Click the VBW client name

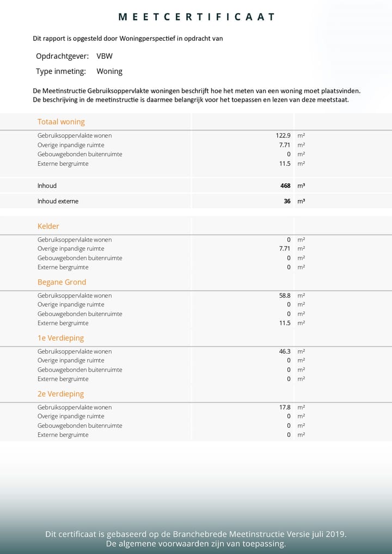click(105, 56)
